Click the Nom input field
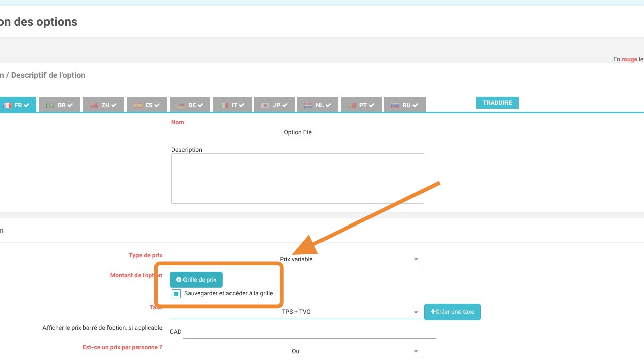644x360 pixels. [298, 132]
